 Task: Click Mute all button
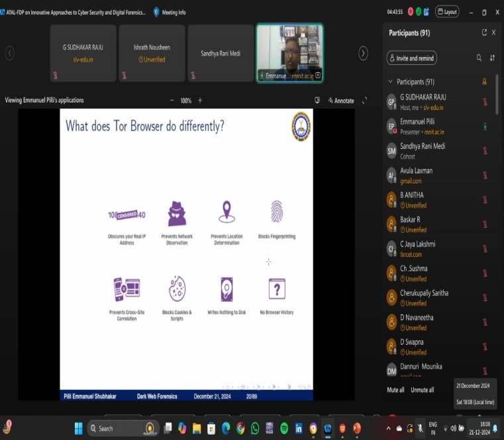click(x=395, y=390)
